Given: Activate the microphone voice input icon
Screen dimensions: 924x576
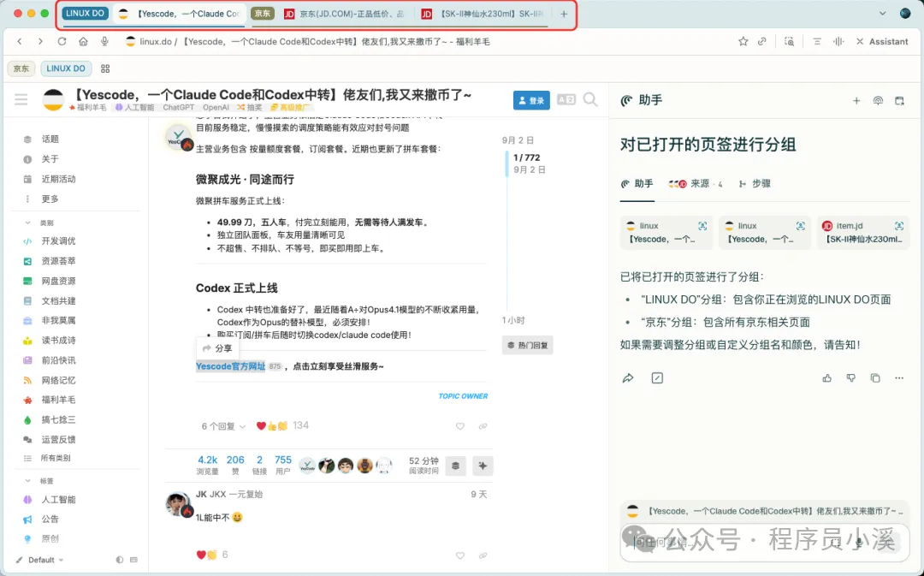Looking at the screenshot, I should click(x=104, y=41).
